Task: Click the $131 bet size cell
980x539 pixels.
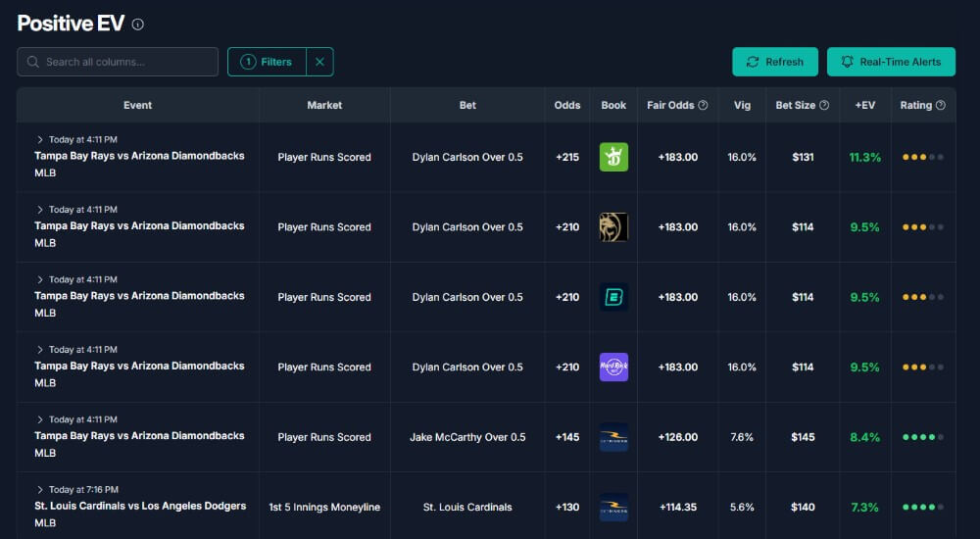Action: pos(803,157)
